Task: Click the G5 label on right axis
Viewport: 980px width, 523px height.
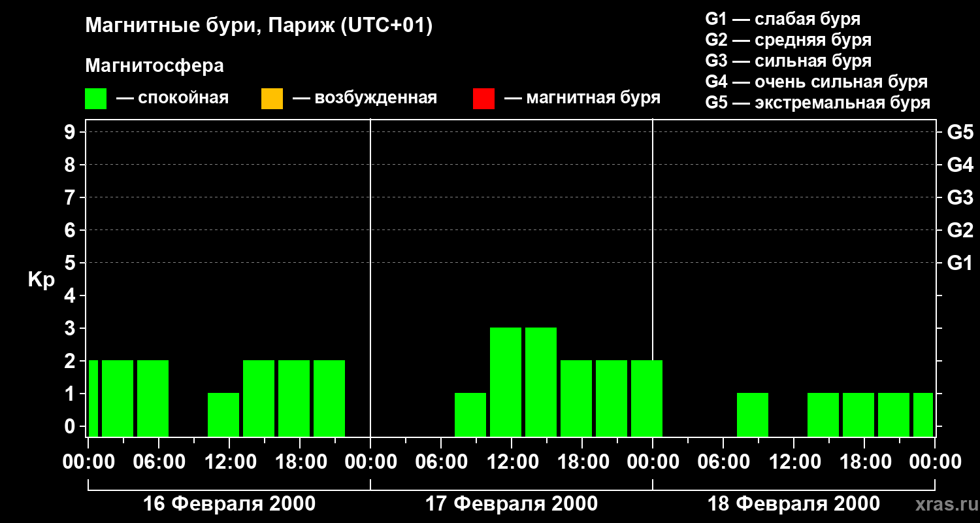Action: coord(960,132)
